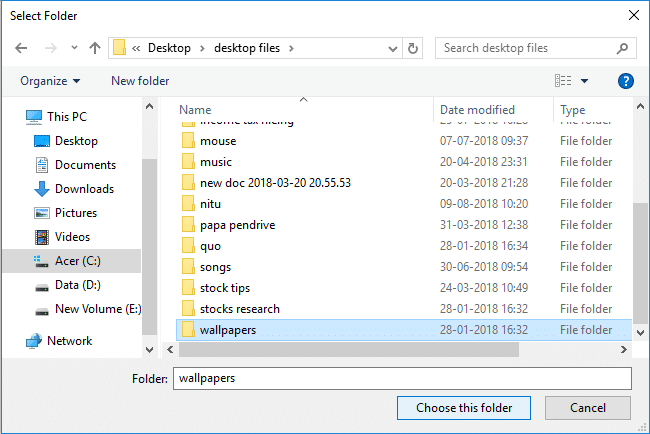Select the 'stocks research' folder name
The image size is (650, 434).
click(x=240, y=309)
